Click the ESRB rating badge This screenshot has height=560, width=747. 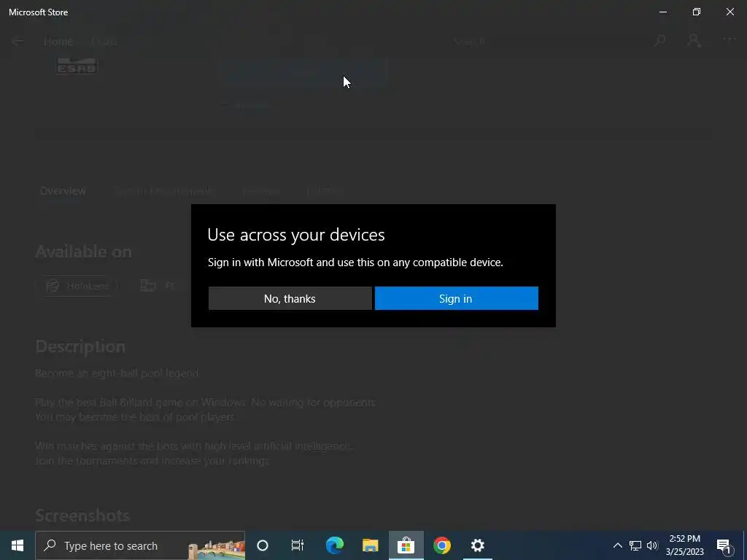point(77,66)
